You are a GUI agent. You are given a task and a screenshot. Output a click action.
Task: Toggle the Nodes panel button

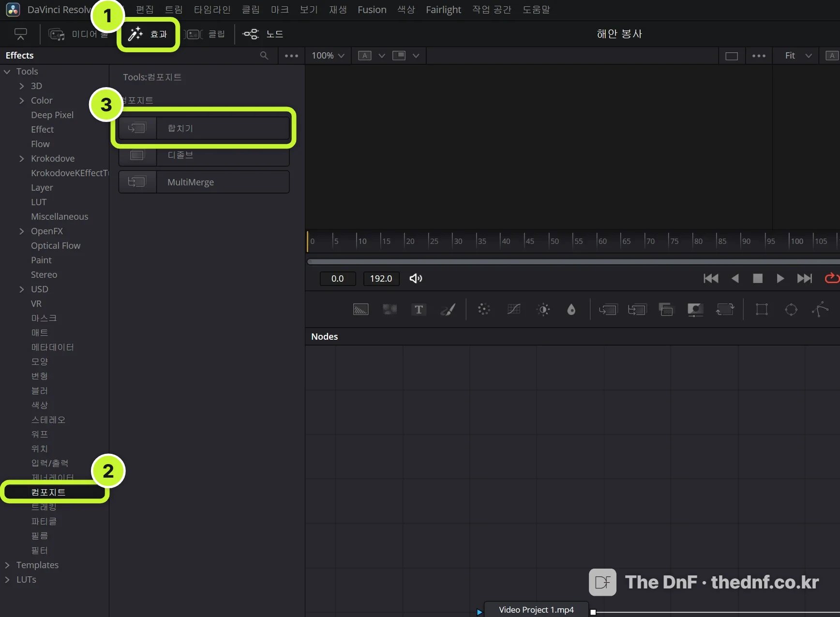pyautogui.click(x=263, y=34)
